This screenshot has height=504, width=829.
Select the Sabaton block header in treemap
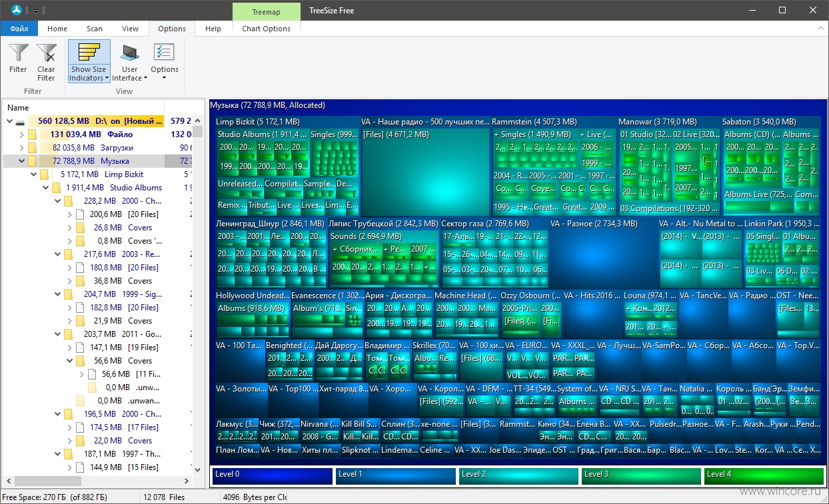(x=770, y=122)
